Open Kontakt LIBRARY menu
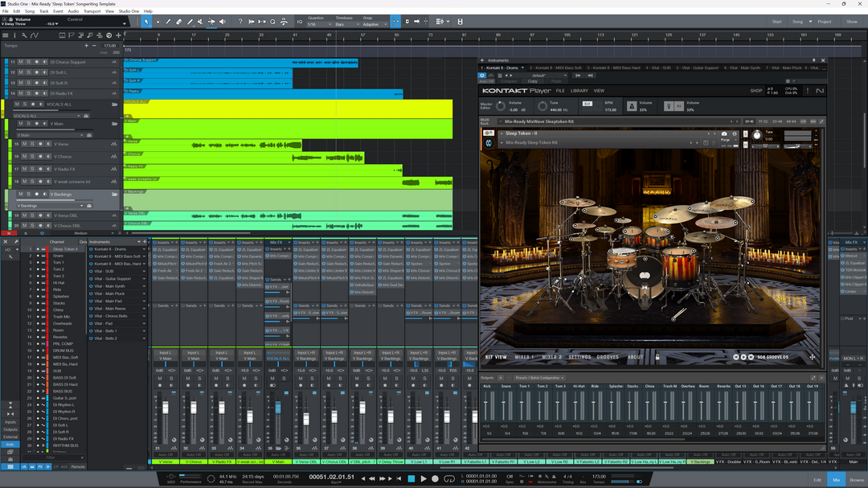The height and width of the screenshot is (488, 868). pos(579,91)
